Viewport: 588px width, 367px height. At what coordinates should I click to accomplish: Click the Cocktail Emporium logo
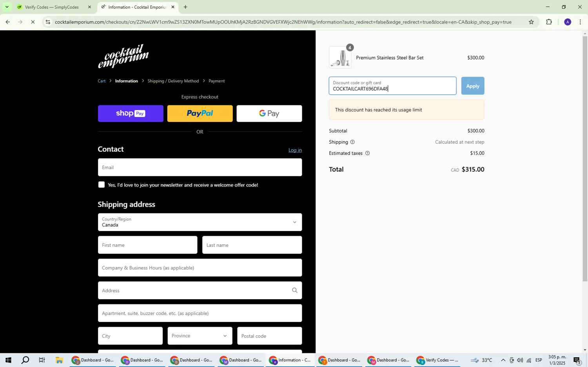(x=123, y=56)
